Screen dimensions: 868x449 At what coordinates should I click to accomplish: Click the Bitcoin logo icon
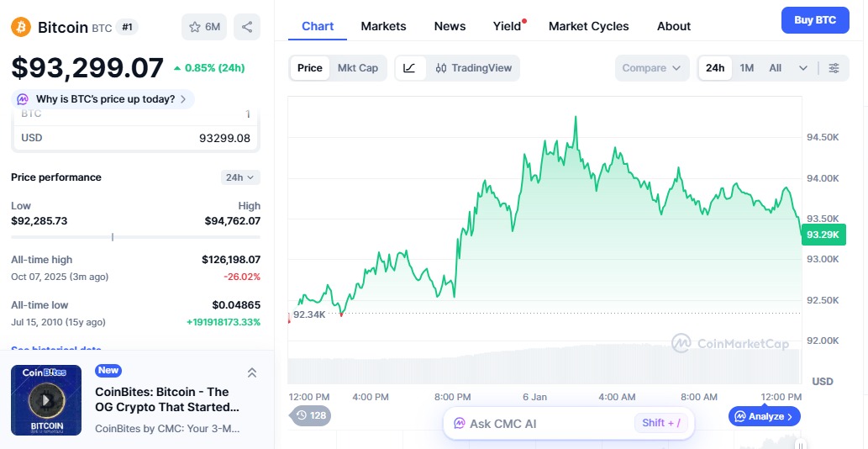tap(21, 27)
